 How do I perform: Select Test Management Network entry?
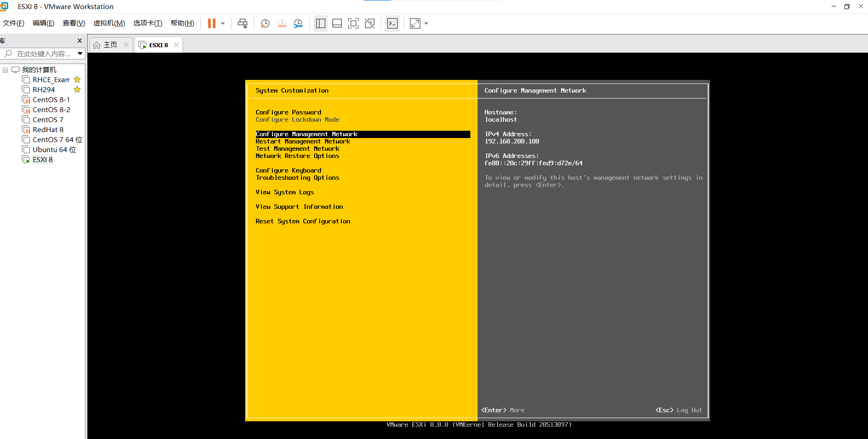pyautogui.click(x=297, y=148)
